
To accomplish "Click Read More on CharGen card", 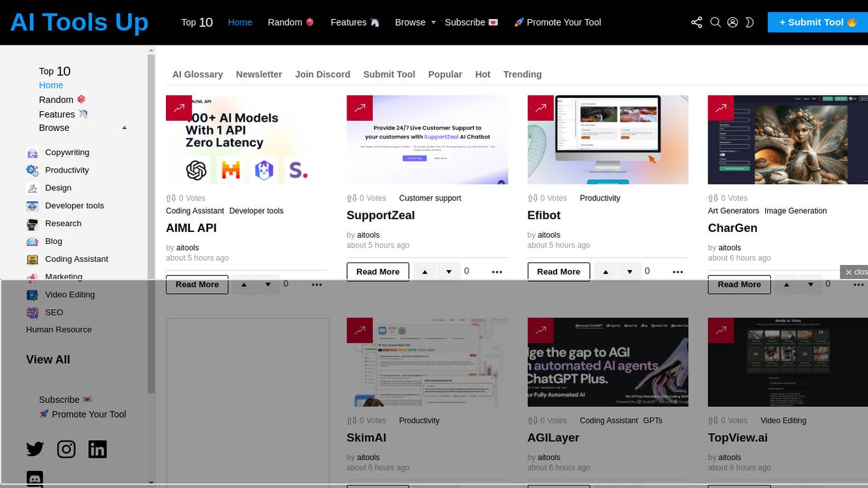I will point(739,284).
